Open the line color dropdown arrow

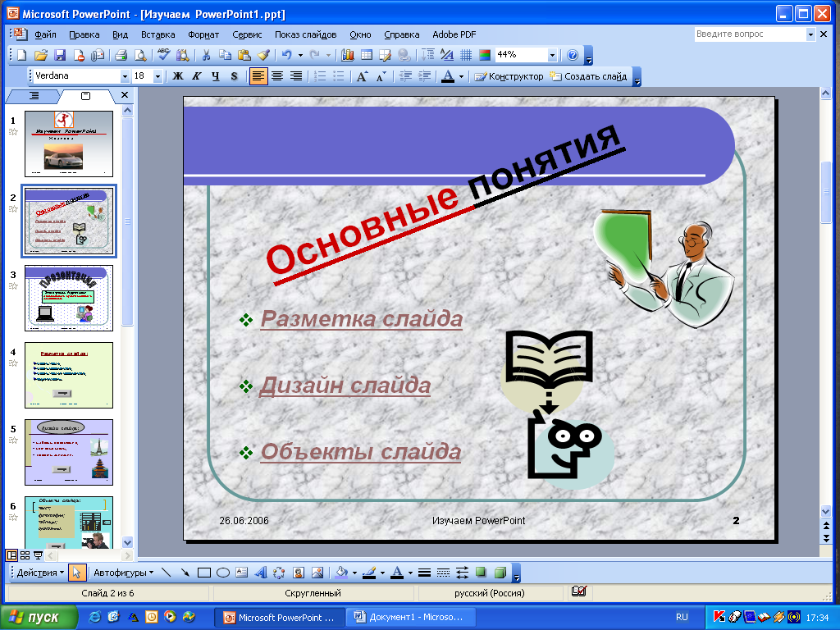[382, 573]
